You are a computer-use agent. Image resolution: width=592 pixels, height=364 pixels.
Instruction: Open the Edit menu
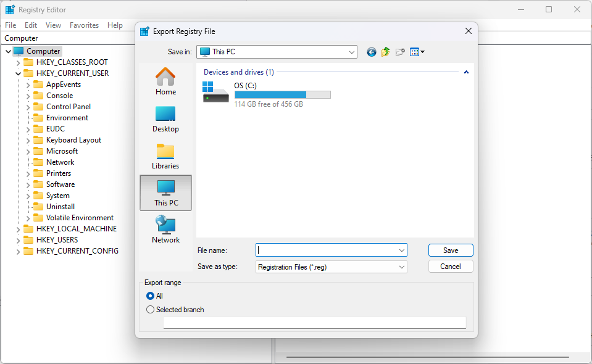tap(31, 25)
